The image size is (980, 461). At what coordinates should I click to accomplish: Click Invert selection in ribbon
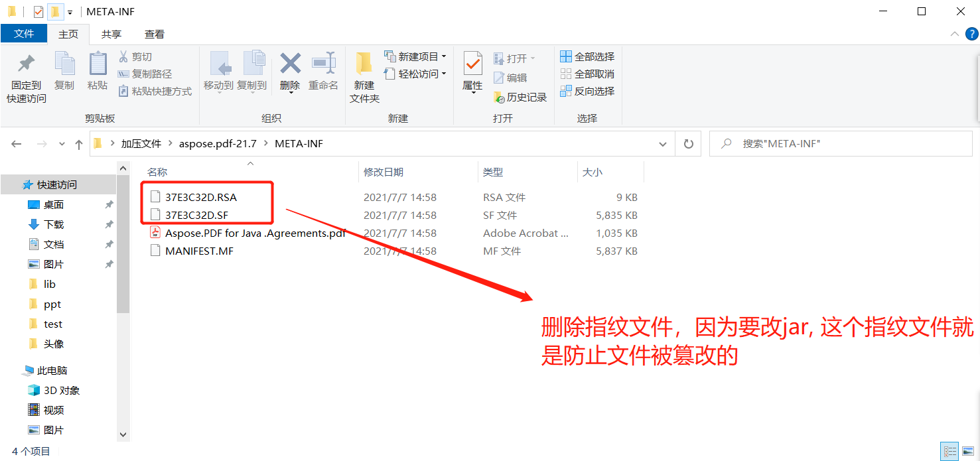(587, 92)
